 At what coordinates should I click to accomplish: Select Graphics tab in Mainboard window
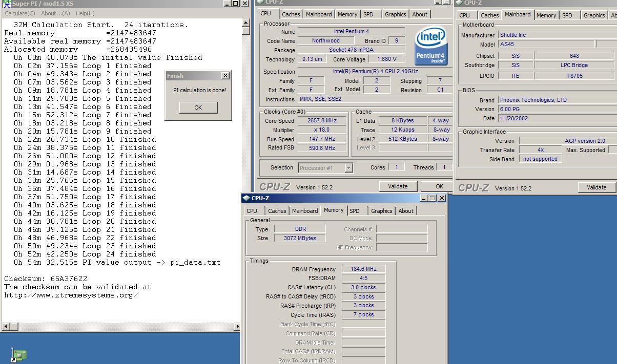click(x=594, y=15)
